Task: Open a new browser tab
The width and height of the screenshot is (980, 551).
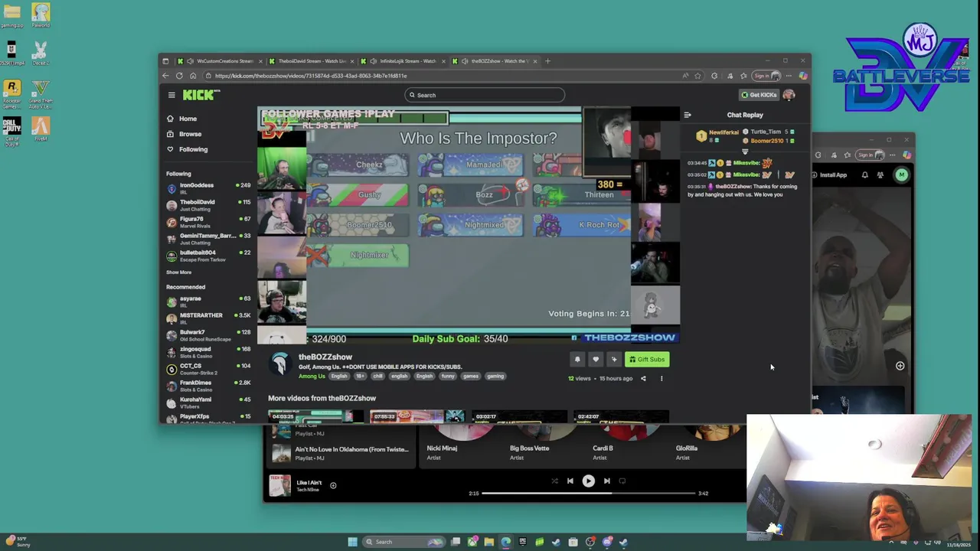Action: 547,61
